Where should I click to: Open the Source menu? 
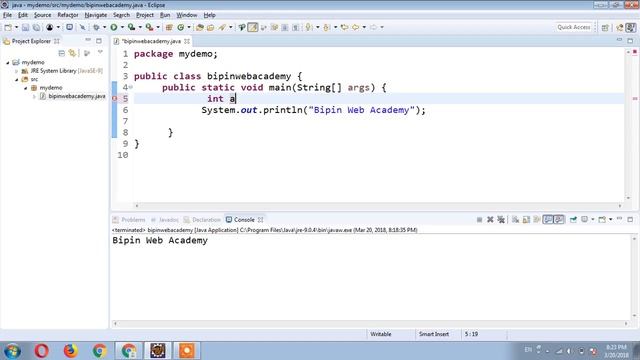point(42,15)
